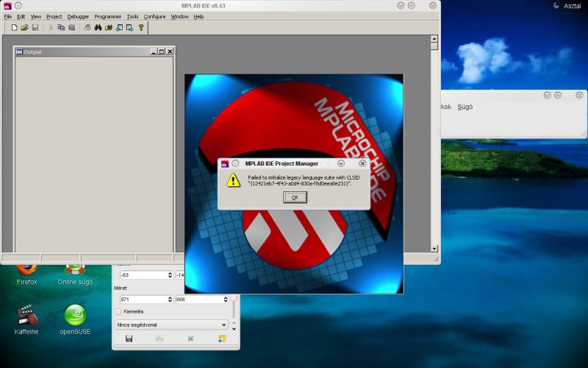Click the New File toolbar icon

[14, 27]
